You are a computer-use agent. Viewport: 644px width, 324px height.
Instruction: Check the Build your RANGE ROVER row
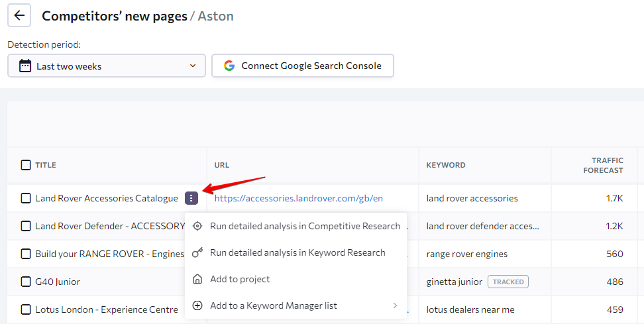click(x=25, y=254)
